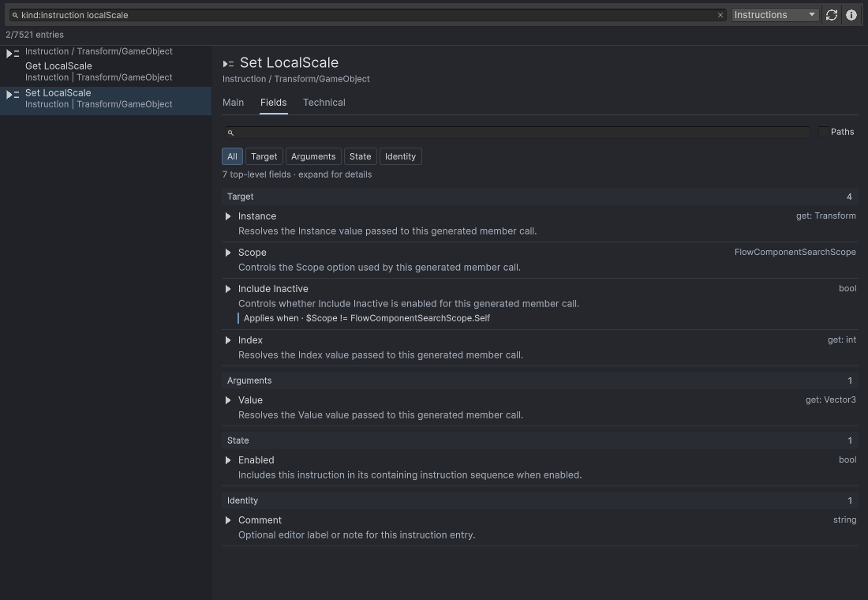Expand the Value field

[228, 400]
